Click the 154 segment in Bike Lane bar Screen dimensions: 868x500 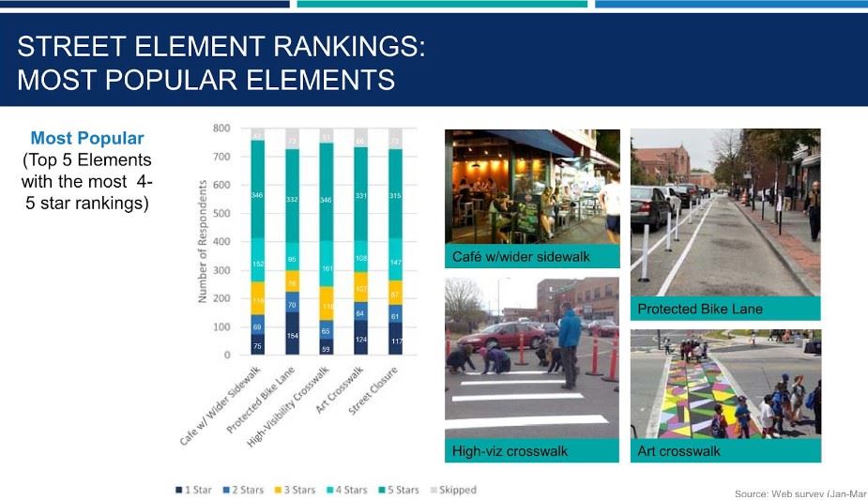[x=292, y=333]
